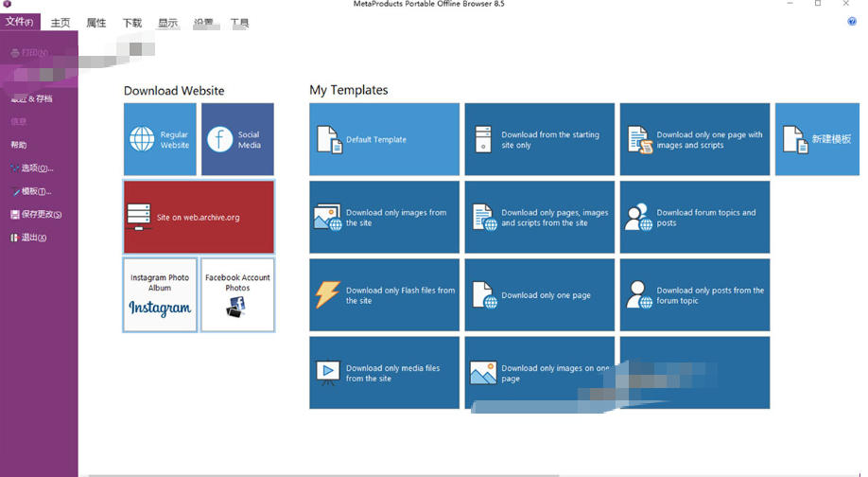Click the 新建模板 new template tile
This screenshot has height=477, width=868.
coord(817,140)
